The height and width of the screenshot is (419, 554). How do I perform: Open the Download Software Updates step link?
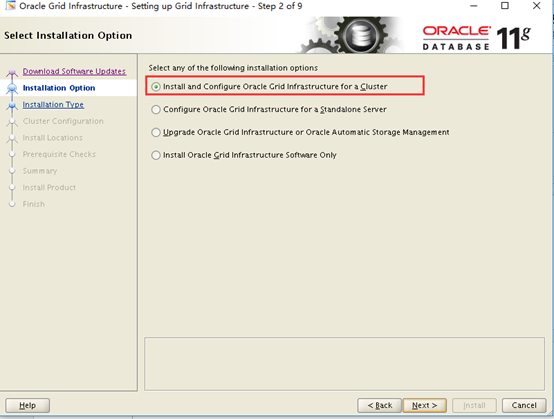pyautogui.click(x=74, y=71)
